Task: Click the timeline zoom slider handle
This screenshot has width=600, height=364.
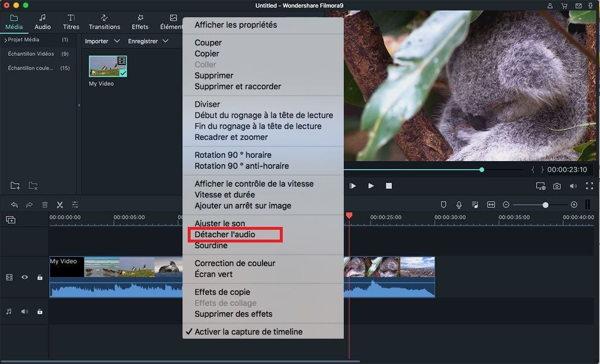Action: pos(545,205)
